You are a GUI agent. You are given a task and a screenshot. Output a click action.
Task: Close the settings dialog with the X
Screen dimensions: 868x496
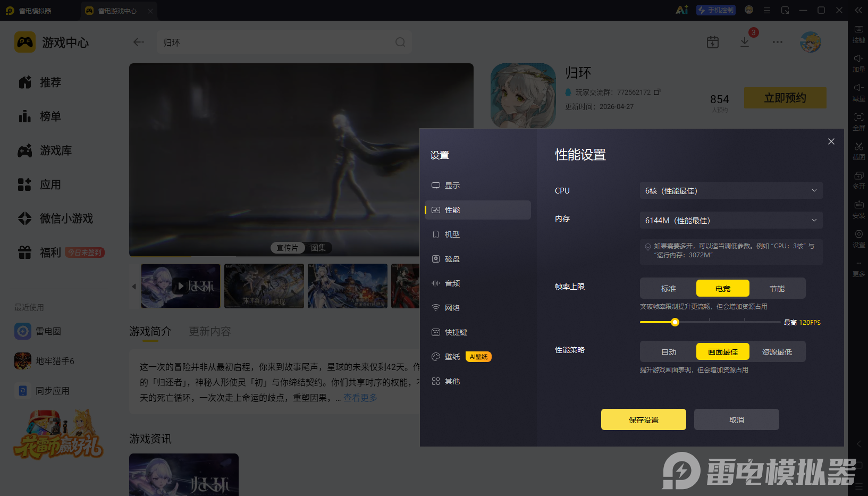point(831,141)
